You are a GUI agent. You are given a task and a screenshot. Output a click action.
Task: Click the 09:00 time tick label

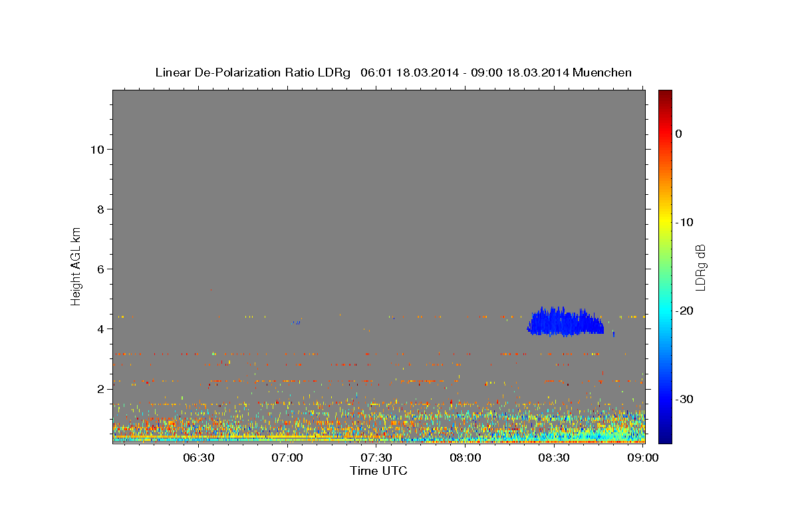tap(643, 458)
